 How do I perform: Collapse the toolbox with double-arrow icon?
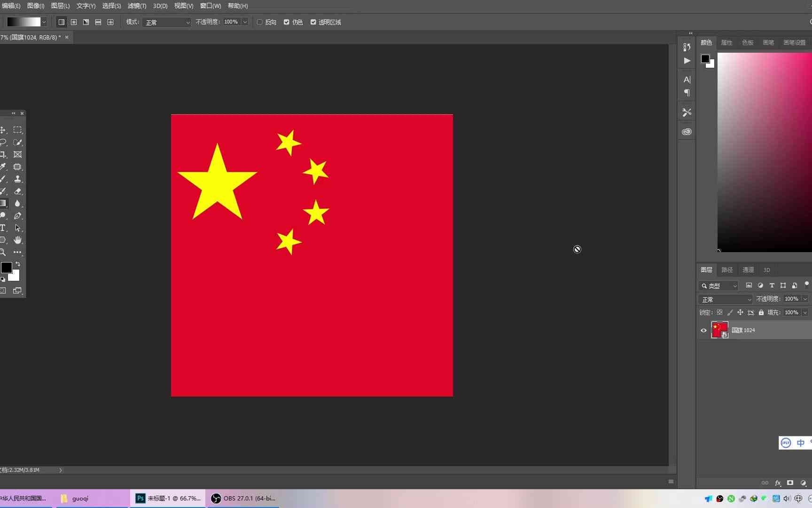click(x=14, y=113)
